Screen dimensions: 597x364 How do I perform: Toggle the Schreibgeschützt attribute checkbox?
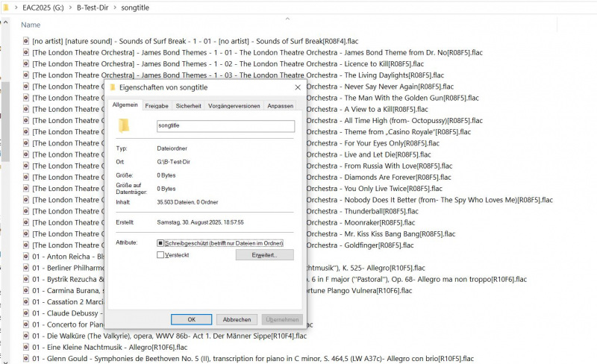(x=160, y=243)
